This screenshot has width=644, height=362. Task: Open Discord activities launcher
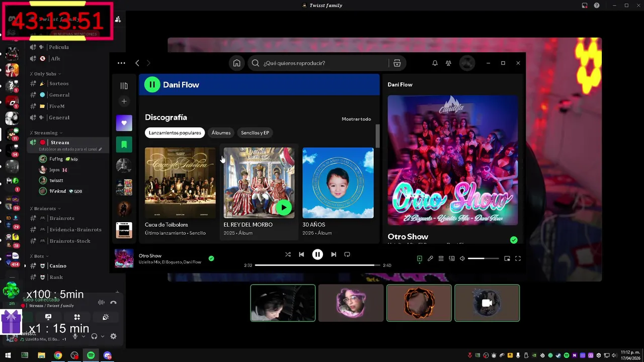pyautogui.click(x=77, y=317)
